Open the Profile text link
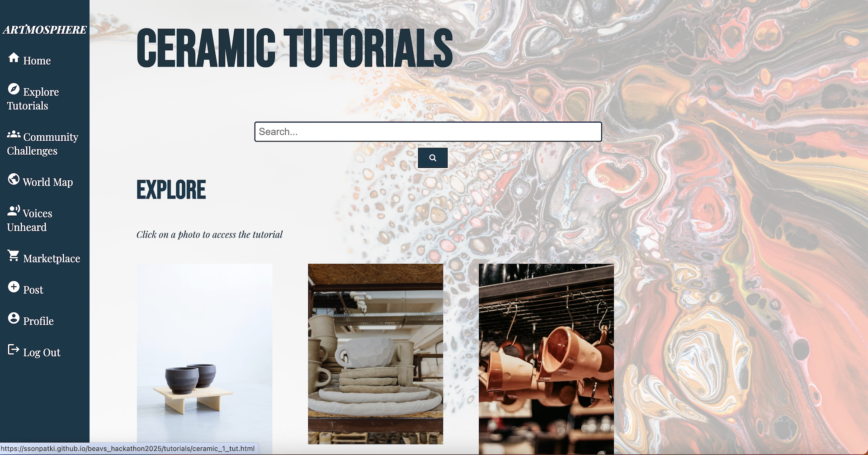Image resolution: width=868 pixels, height=455 pixels. point(38,321)
